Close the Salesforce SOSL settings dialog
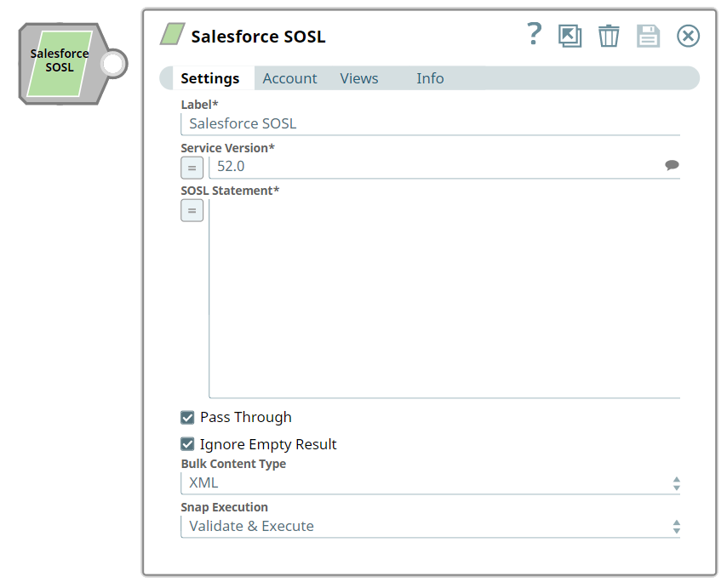This screenshot has height=588, width=727. point(688,36)
